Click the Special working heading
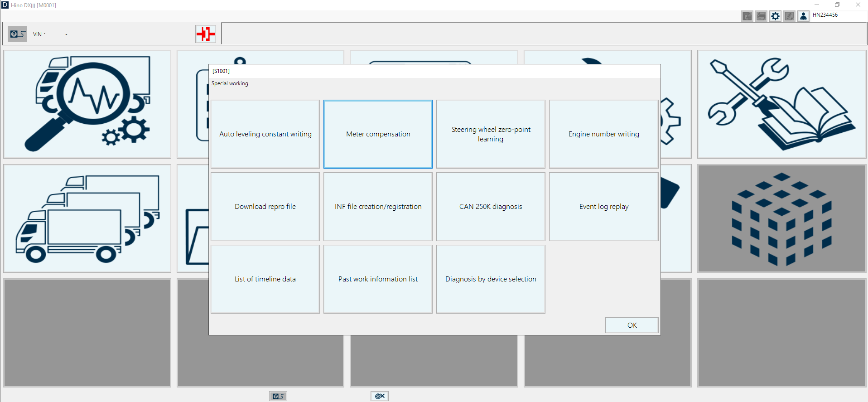This screenshot has width=868, height=402. 230,83
